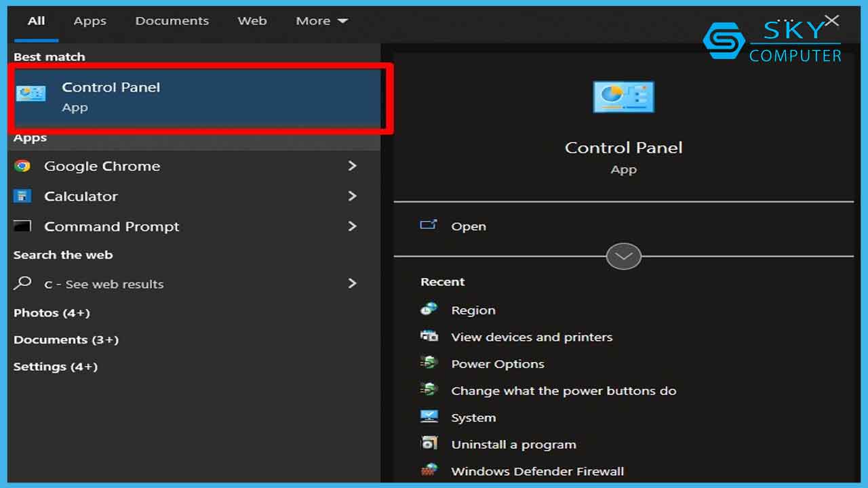Click the Command Prompt icon
Viewport: 868px width, 488px height.
click(23, 226)
